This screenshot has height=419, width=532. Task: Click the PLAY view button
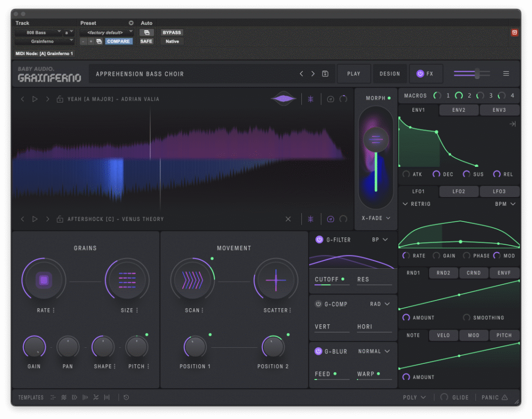tap(353, 74)
